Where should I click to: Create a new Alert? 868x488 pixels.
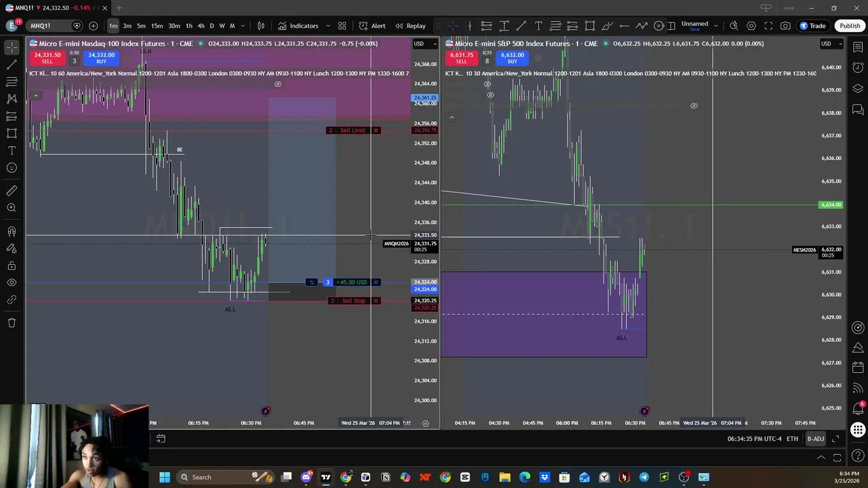coord(372,26)
